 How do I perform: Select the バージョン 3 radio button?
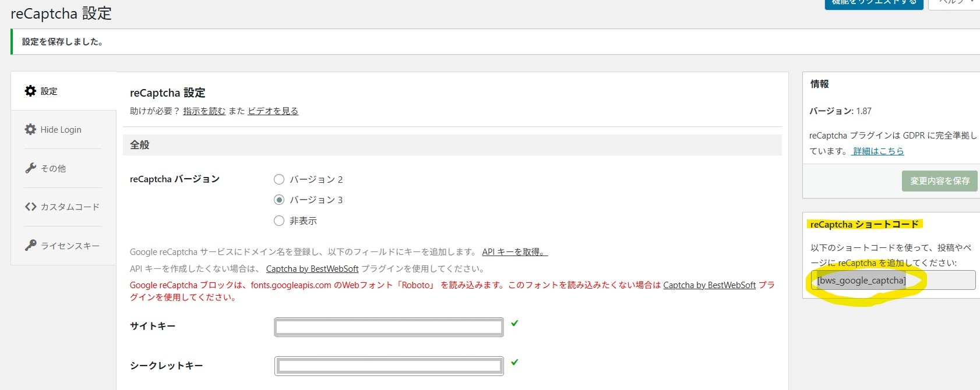point(279,200)
